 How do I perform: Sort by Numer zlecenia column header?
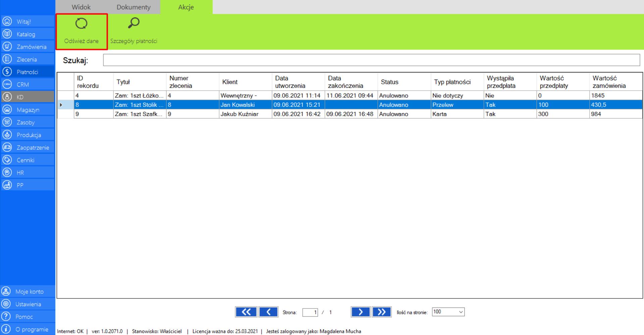coord(193,82)
